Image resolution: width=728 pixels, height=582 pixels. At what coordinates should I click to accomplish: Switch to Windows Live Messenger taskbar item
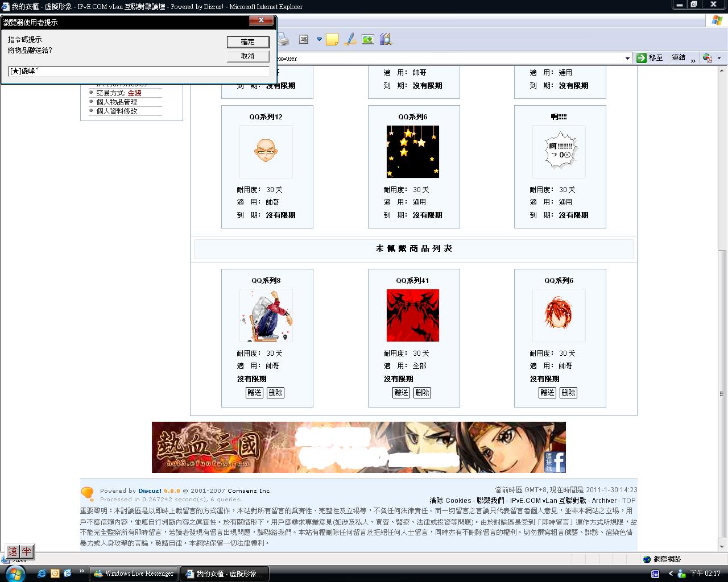(134, 573)
